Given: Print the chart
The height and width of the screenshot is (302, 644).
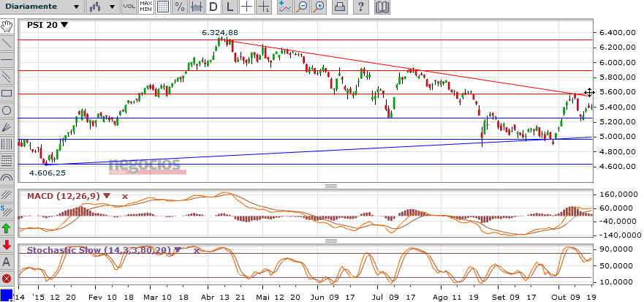Looking at the screenshot, I should 340,7.
